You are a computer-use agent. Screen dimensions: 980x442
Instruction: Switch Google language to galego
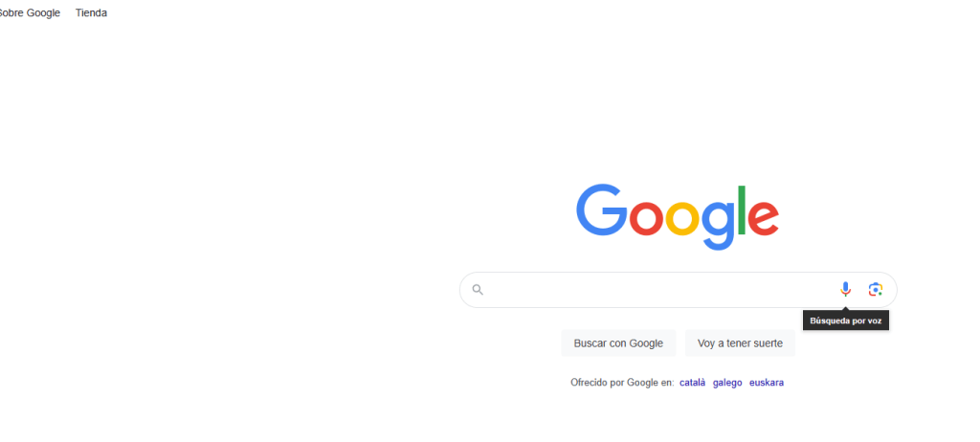727,383
